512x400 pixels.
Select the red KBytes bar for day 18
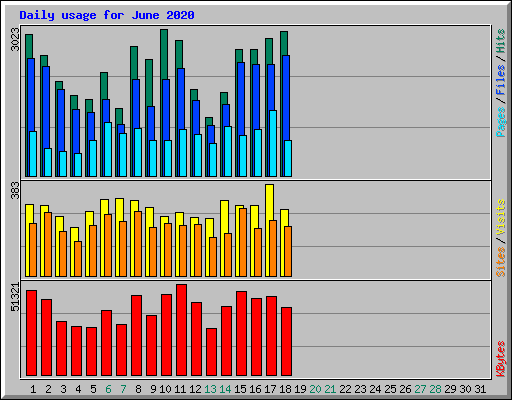tap(286, 342)
